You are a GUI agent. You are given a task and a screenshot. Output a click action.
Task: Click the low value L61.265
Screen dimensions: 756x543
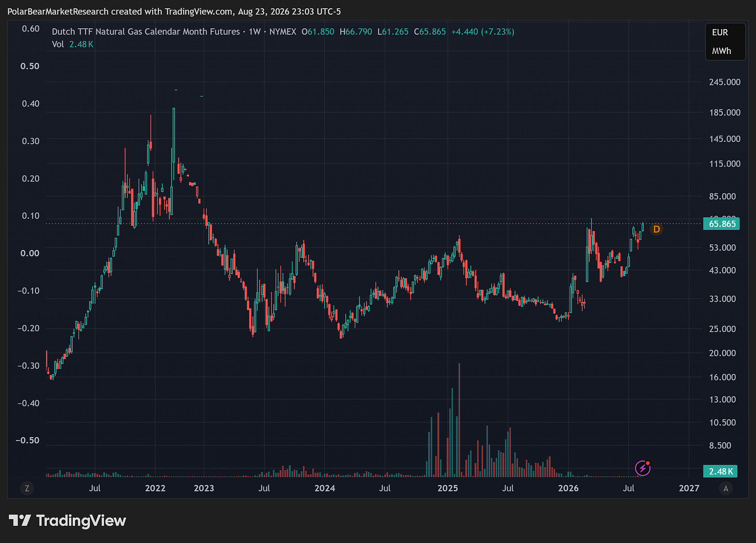point(393,32)
